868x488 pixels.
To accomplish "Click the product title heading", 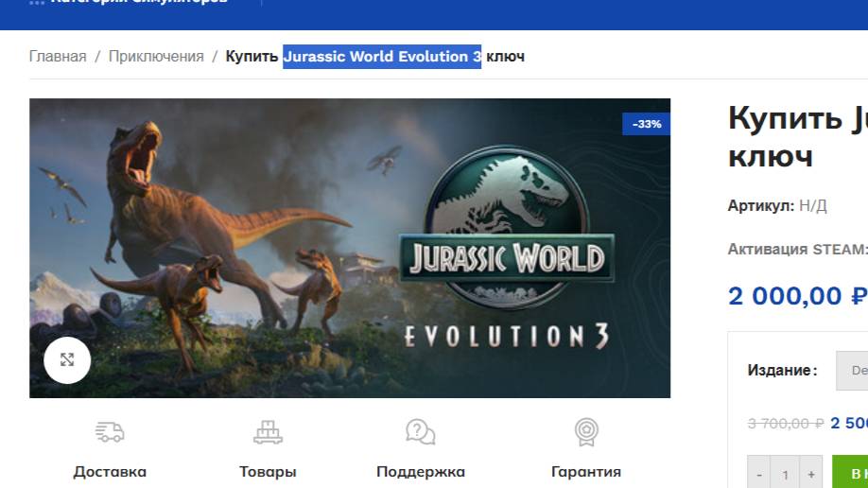I will 798,137.
